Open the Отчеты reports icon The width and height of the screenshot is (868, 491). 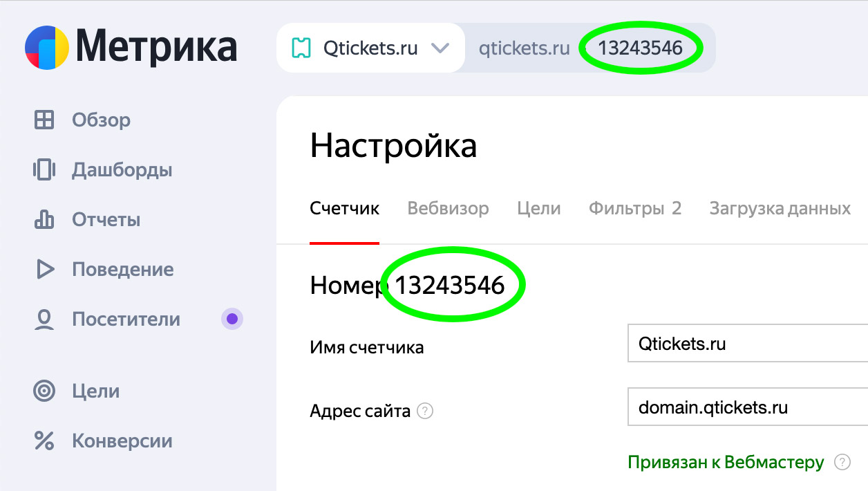(45, 219)
